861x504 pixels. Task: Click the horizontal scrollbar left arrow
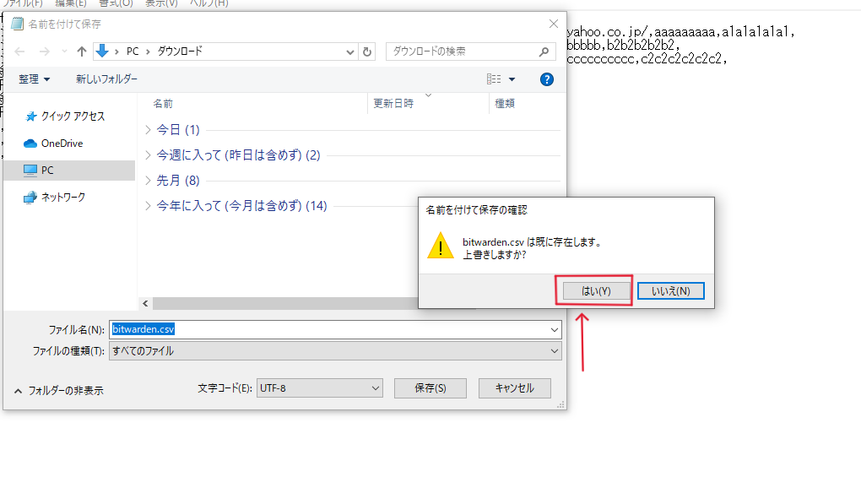click(145, 304)
